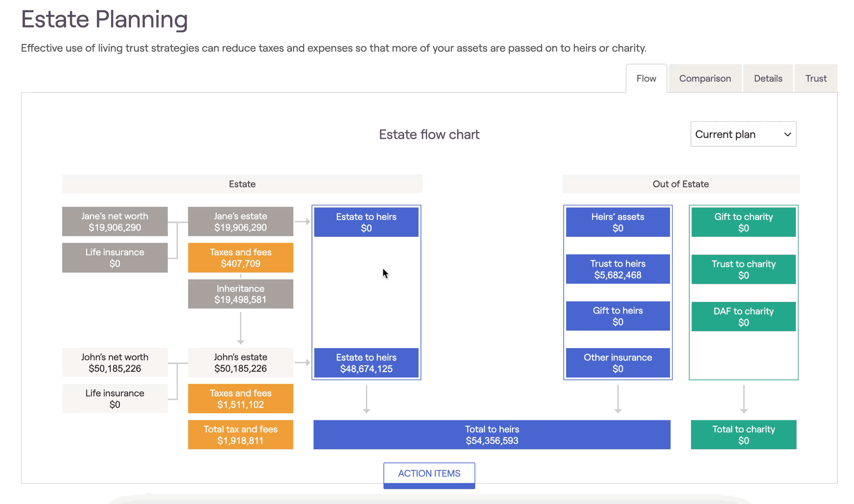This screenshot has height=504, width=854.
Task: Click the dropdown chevron arrow
Action: [787, 134]
